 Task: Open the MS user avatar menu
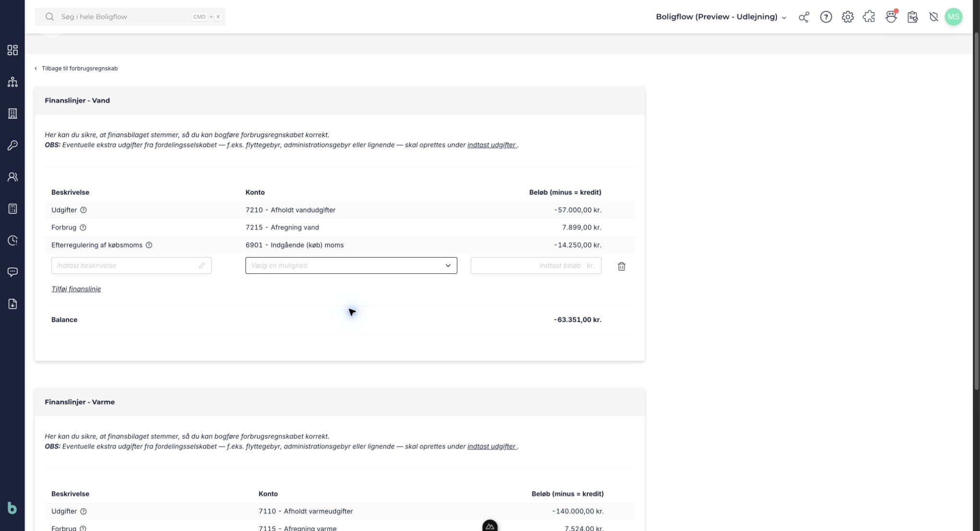coord(954,17)
